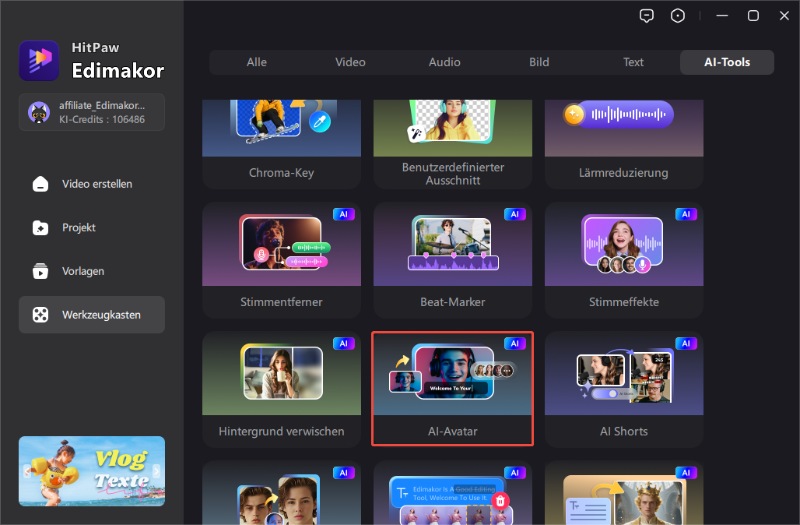Click the AI badge on Stimmentferner card

tap(344, 214)
